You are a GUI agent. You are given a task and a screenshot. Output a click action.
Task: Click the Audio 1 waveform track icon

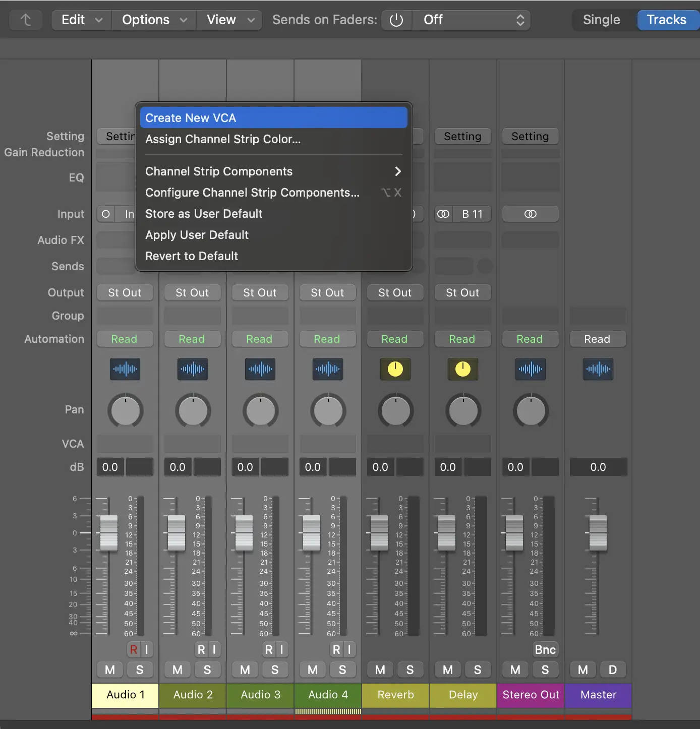(125, 369)
